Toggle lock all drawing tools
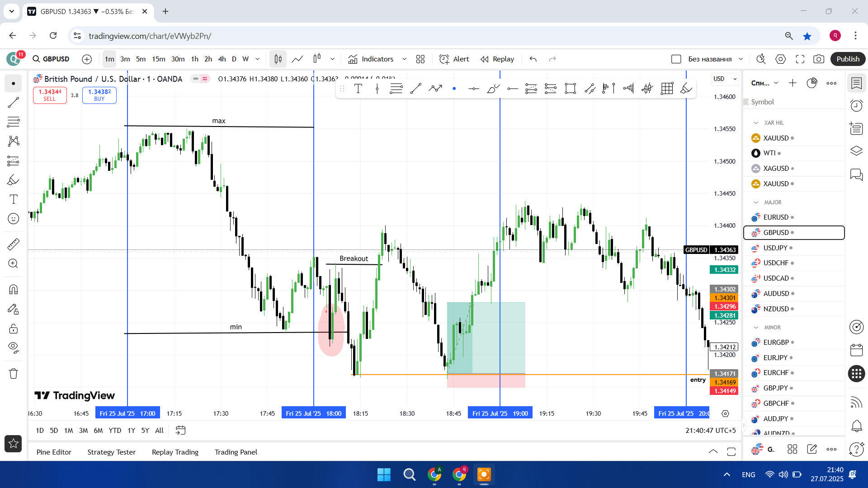Image resolution: width=868 pixels, height=488 pixels. tap(14, 328)
